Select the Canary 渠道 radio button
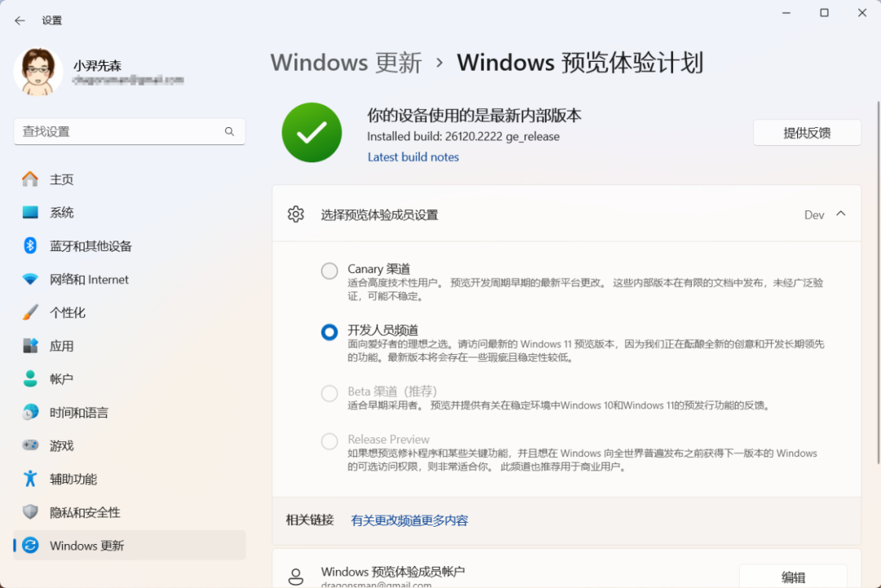 click(x=330, y=271)
